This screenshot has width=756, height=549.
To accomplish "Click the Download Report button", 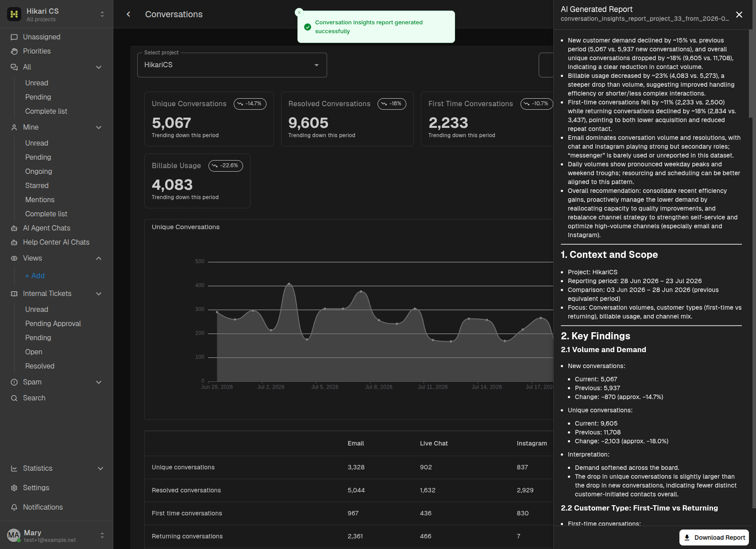I will (x=714, y=537).
